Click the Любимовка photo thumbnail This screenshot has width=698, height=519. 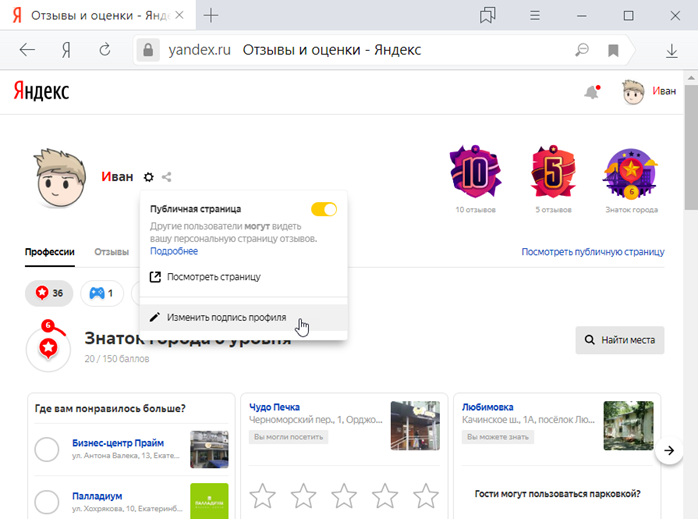(x=629, y=426)
